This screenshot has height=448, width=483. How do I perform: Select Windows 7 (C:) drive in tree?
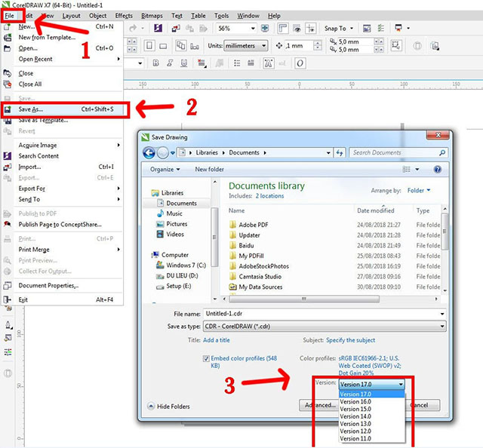coord(186,265)
